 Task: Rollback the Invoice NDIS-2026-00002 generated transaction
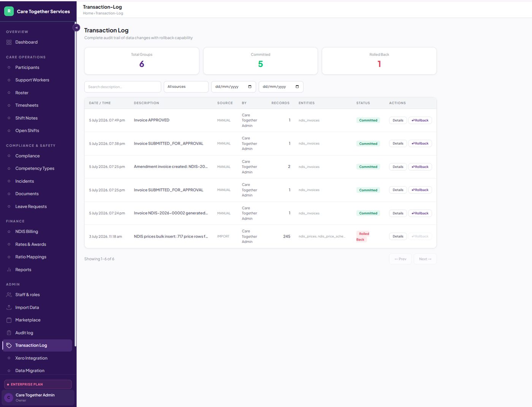pyautogui.click(x=420, y=213)
